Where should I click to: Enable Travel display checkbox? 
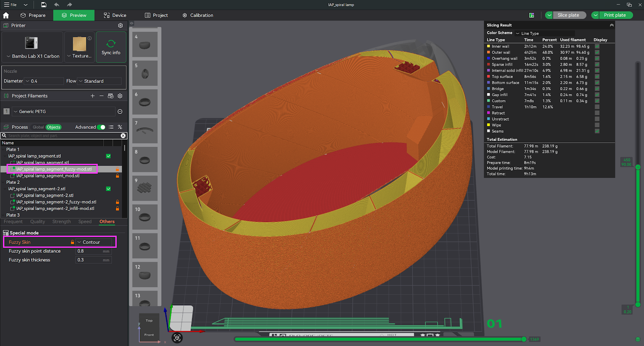[597, 107]
